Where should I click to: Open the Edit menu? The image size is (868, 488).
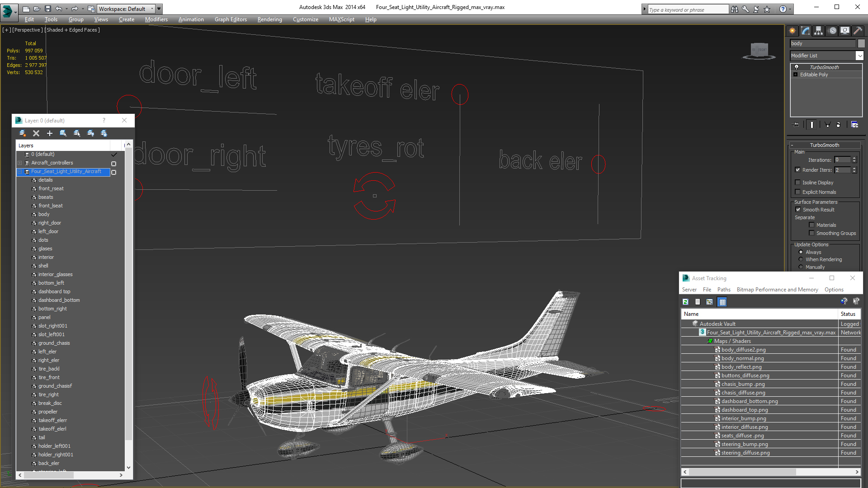point(29,19)
